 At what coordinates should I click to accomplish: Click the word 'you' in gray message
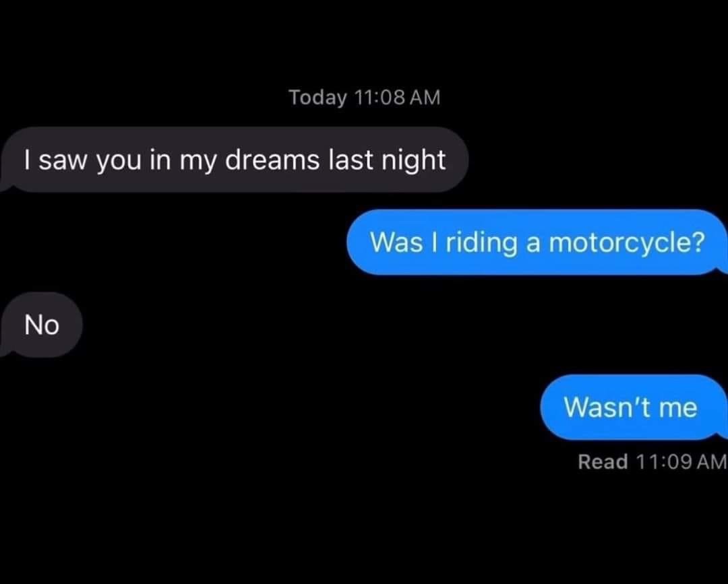point(119,162)
